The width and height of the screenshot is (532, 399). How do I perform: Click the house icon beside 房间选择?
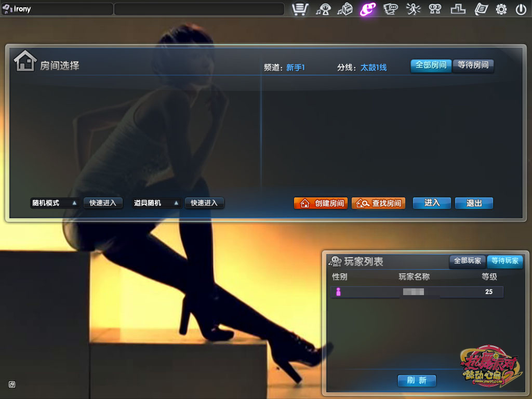(x=25, y=61)
